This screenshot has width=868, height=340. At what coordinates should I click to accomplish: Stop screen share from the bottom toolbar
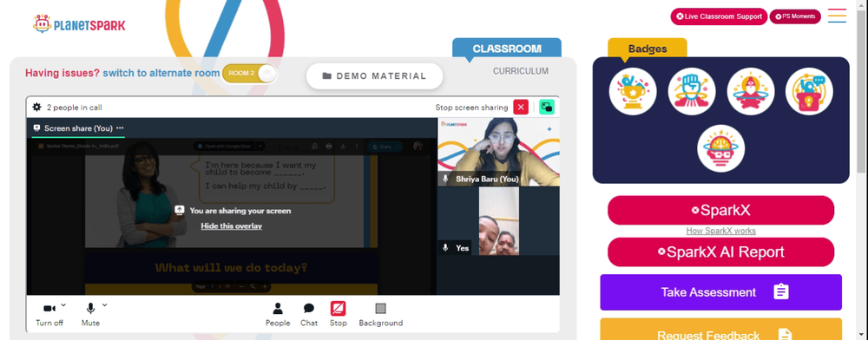[339, 314]
